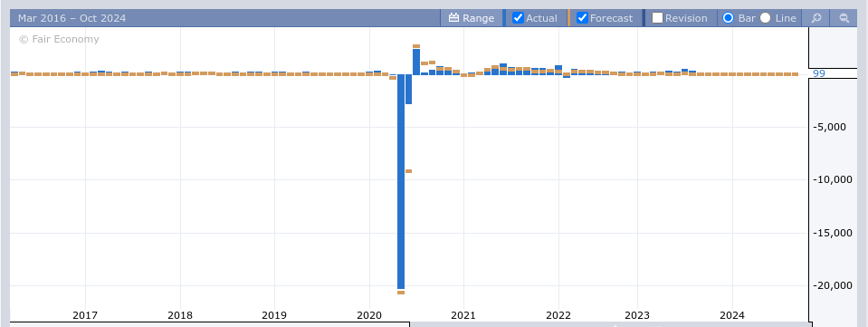Image resolution: width=868 pixels, height=327 pixels.
Task: Uncheck the Forecast checkbox
Action: tap(582, 18)
